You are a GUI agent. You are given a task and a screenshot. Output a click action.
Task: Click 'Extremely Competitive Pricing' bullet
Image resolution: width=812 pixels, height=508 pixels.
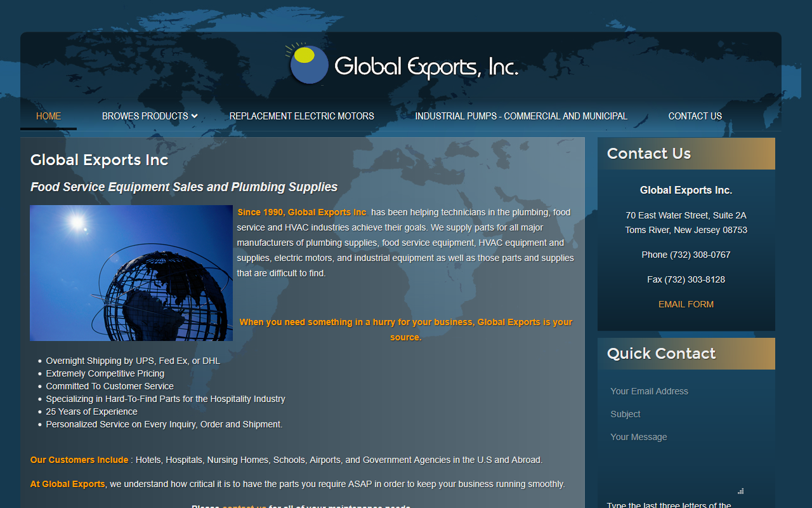[x=105, y=373]
